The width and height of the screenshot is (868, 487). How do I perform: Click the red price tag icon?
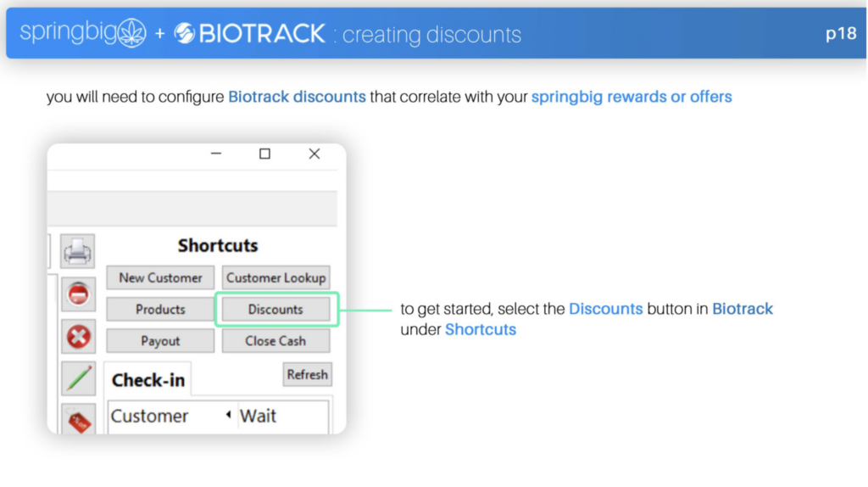[x=78, y=420]
